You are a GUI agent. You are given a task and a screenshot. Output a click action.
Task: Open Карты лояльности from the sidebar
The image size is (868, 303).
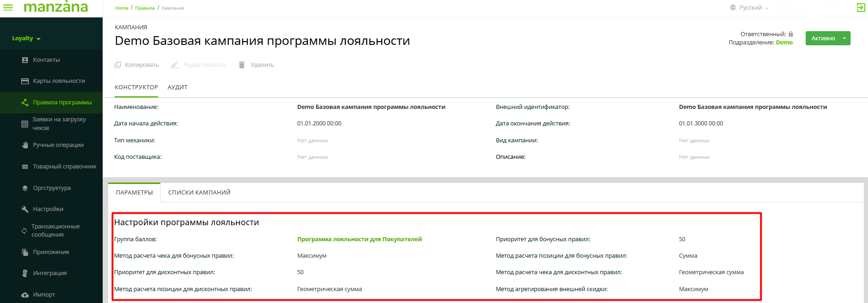(x=59, y=81)
